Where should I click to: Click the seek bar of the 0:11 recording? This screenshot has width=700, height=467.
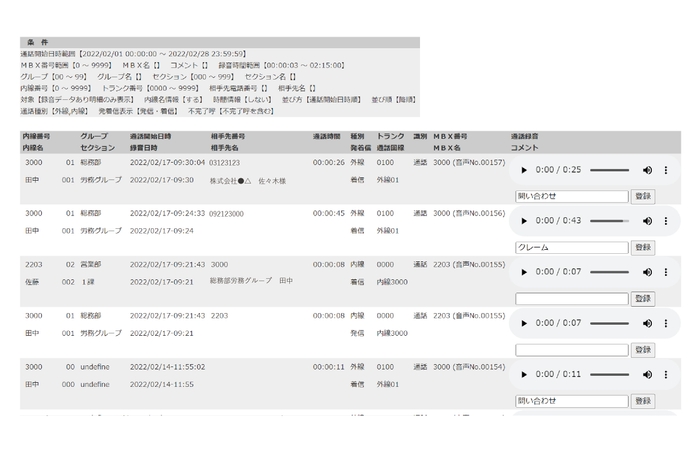(x=609, y=374)
